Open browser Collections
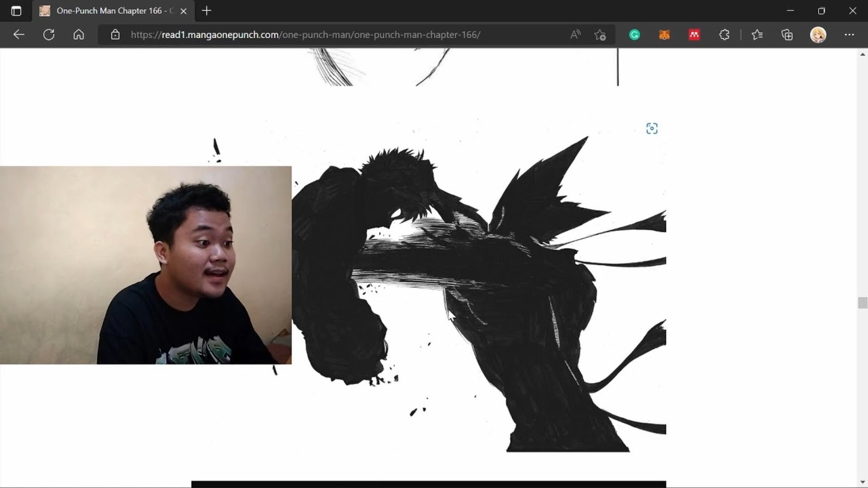 tap(787, 35)
